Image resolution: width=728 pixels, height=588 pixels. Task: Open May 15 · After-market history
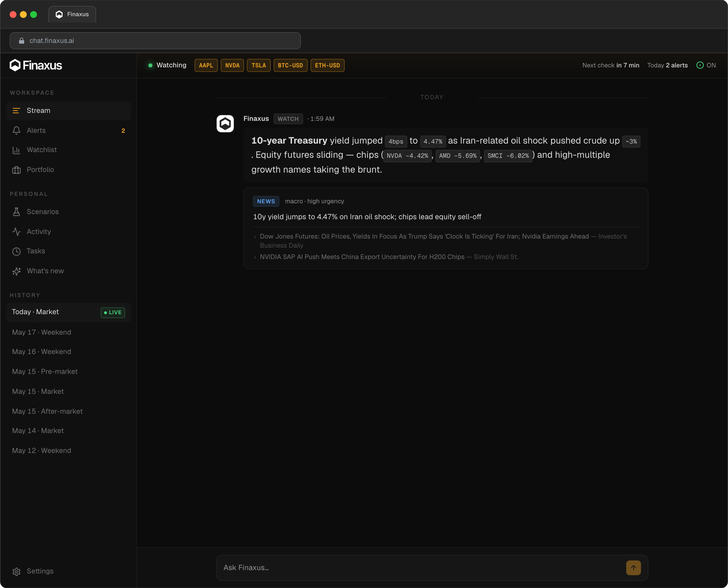tap(69, 411)
